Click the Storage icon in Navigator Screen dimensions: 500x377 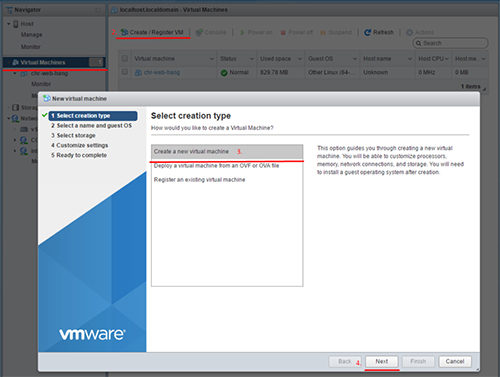pyautogui.click(x=16, y=107)
